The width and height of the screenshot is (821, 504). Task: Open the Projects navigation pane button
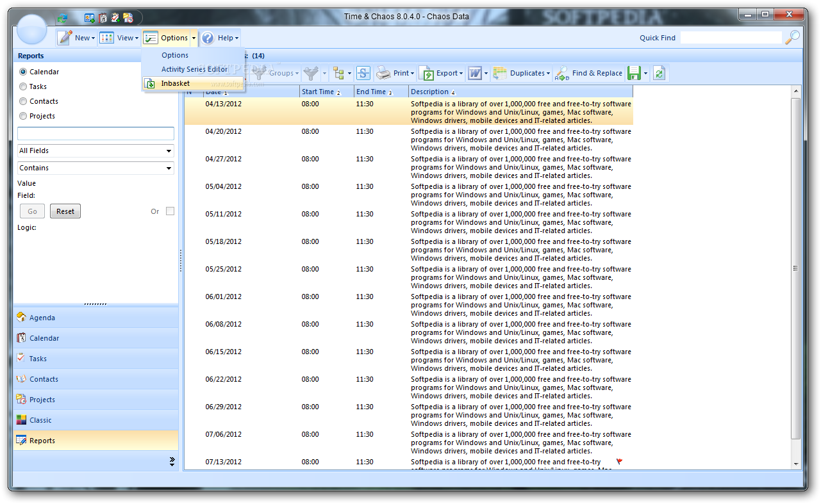pos(95,400)
